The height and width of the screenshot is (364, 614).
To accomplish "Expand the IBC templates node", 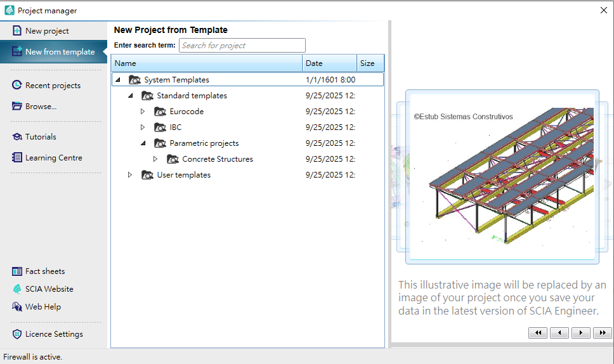I will point(143,127).
